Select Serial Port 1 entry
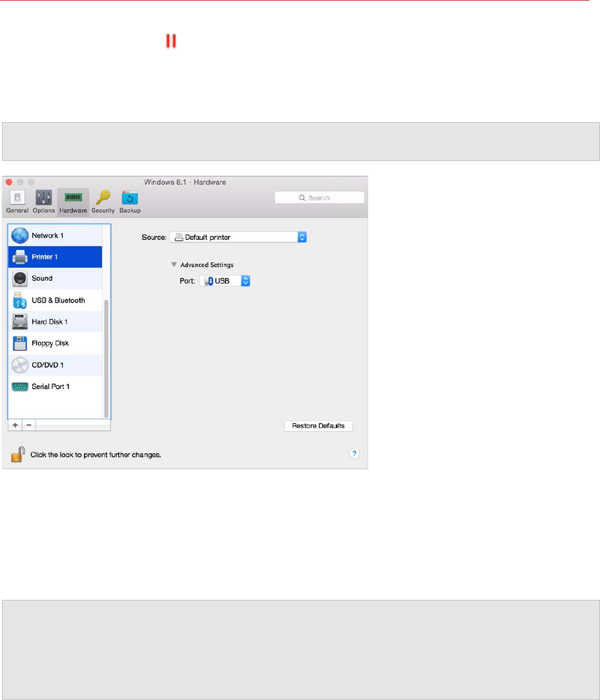 [56, 387]
